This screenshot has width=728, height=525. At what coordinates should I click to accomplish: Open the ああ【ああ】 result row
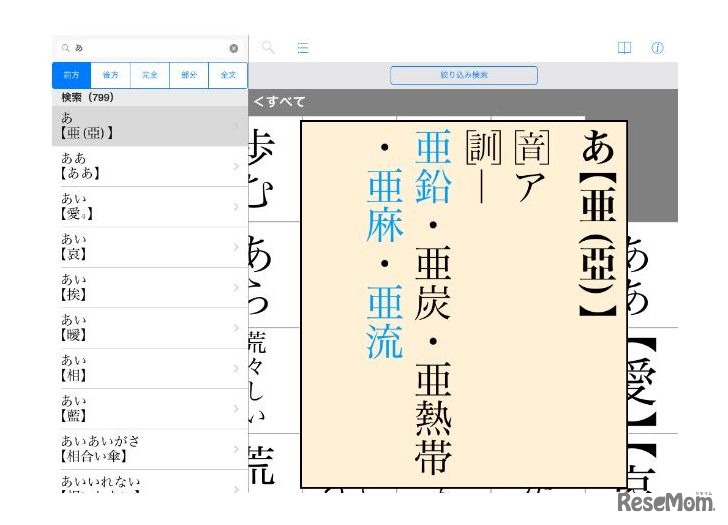click(150, 166)
